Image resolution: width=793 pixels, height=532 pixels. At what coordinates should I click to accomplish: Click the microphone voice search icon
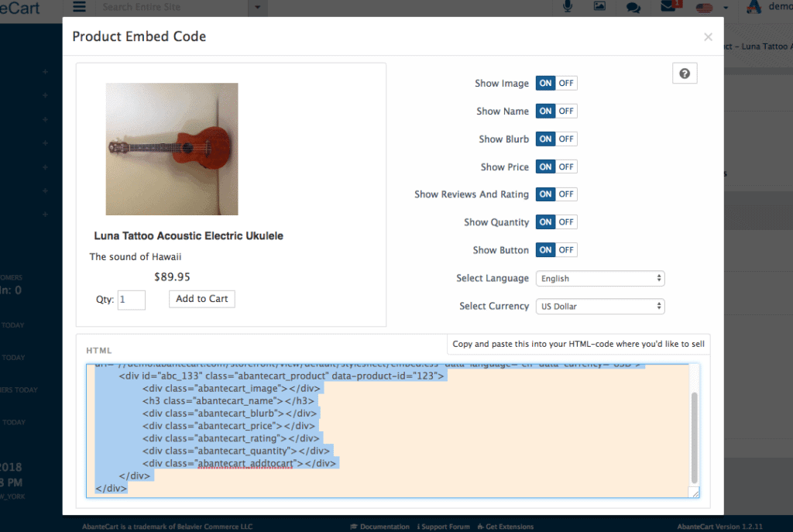(x=568, y=6)
